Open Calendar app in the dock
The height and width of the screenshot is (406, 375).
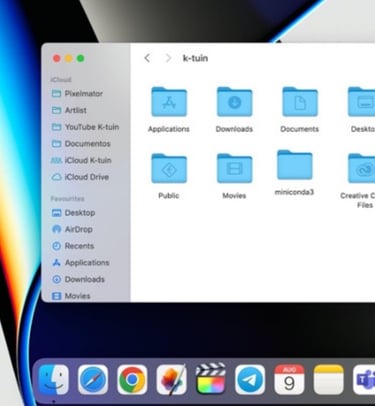pos(289,380)
